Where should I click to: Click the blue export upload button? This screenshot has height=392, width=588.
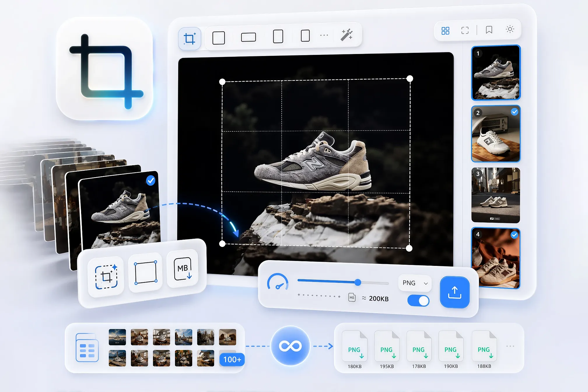(x=455, y=292)
